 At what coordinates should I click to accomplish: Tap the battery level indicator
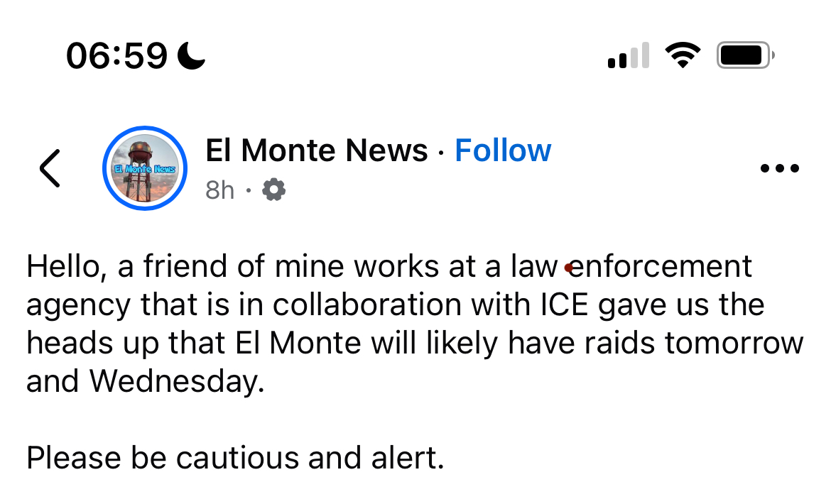(x=745, y=55)
